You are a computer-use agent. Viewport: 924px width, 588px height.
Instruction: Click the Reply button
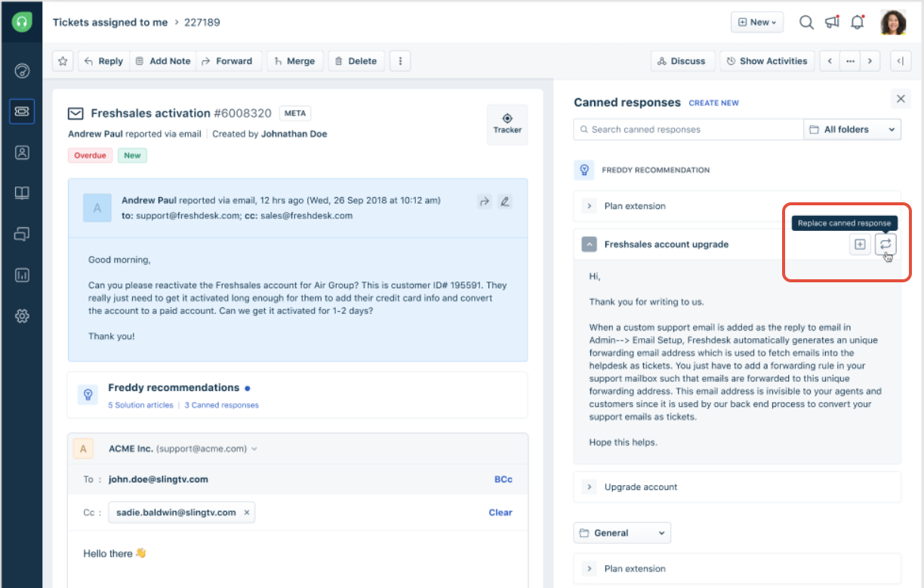103,61
